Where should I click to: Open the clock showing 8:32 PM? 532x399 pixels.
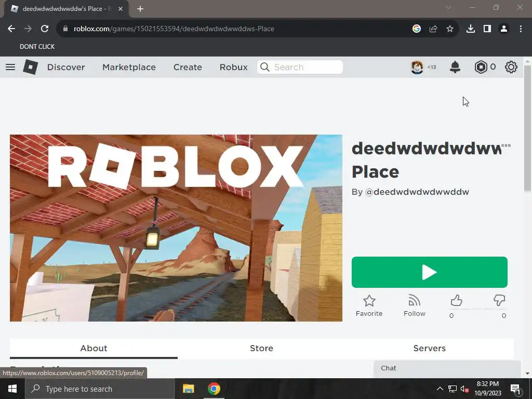pos(488,389)
